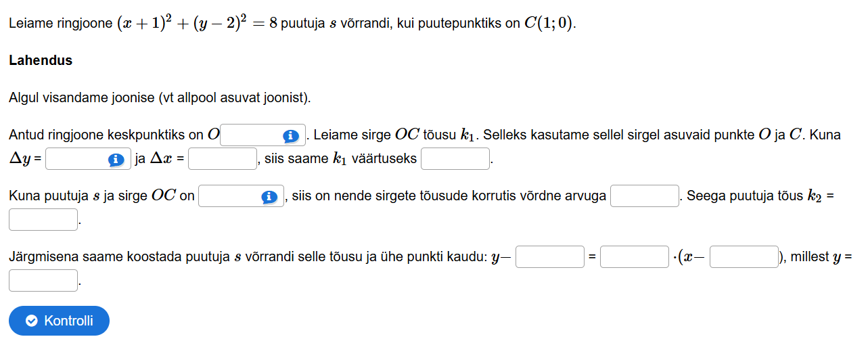This screenshot has width=868, height=339.
Task: Focus the final 'millest y =' answer field
Action: (x=43, y=280)
